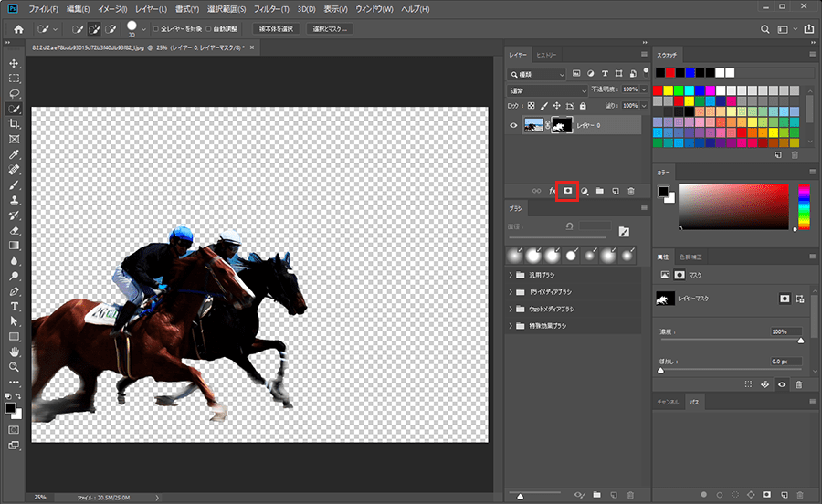This screenshot has width=822, height=504.
Task: Switch to the チャンネル tab
Action: click(668, 402)
